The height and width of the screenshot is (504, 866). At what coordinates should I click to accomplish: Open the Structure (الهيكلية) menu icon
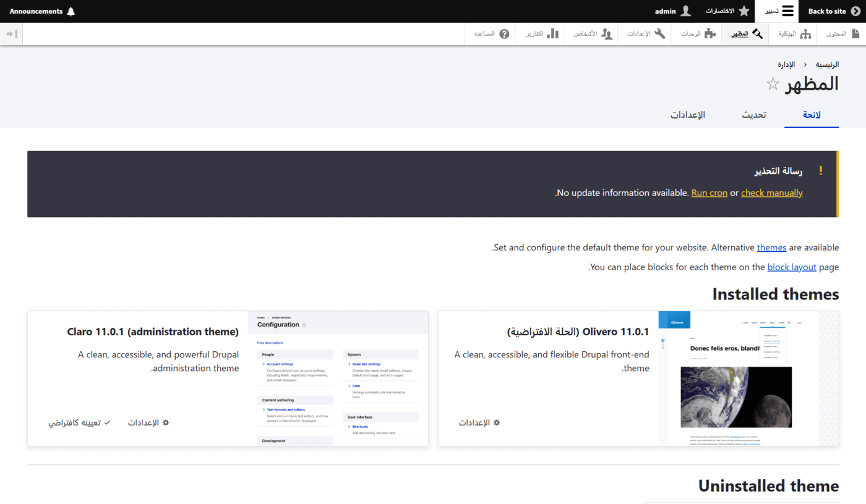[805, 34]
